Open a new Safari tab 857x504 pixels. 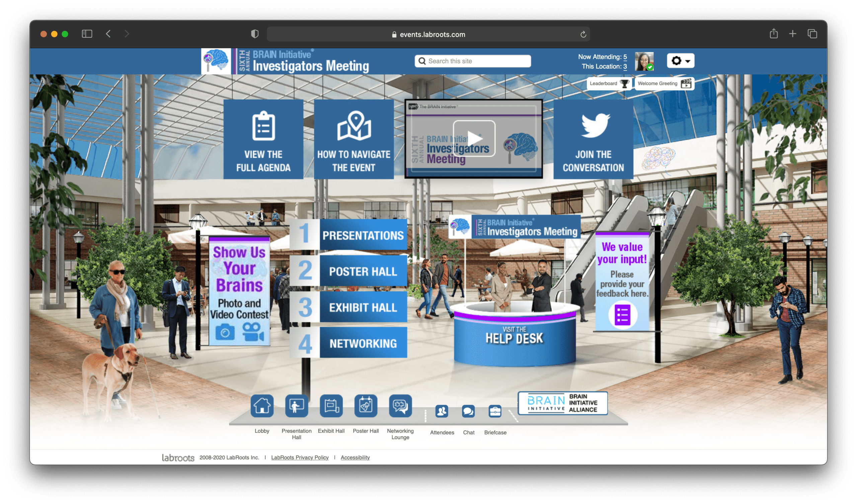[793, 34]
